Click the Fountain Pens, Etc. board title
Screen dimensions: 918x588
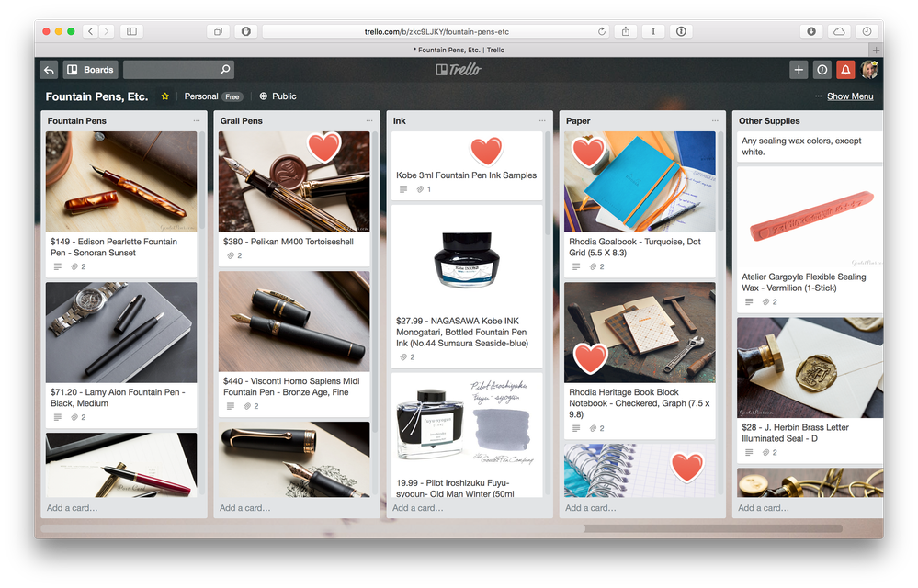point(96,96)
